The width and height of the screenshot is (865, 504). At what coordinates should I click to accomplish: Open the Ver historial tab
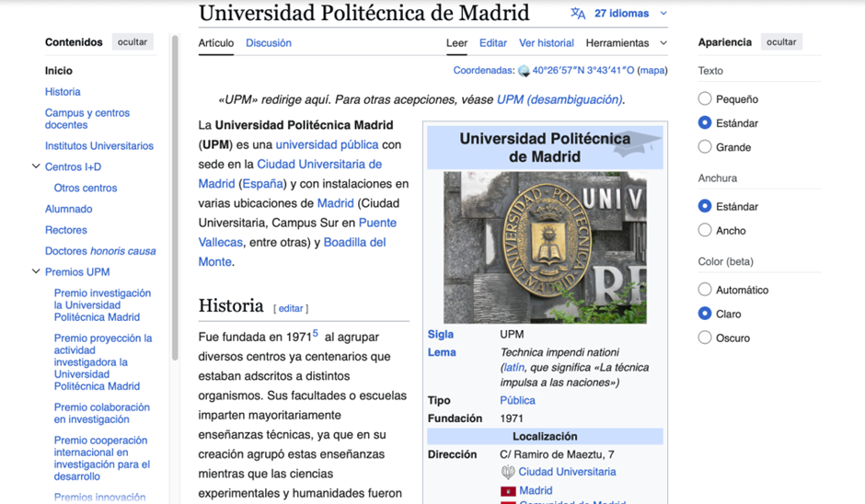546,43
